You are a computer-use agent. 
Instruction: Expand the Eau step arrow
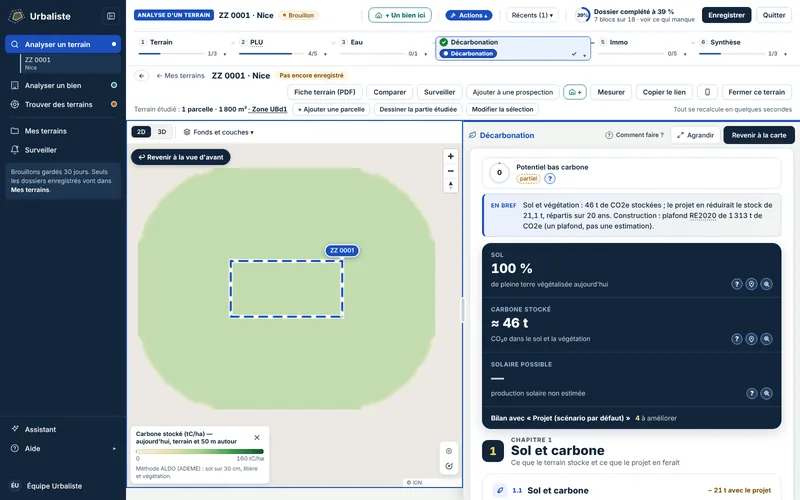coord(426,54)
